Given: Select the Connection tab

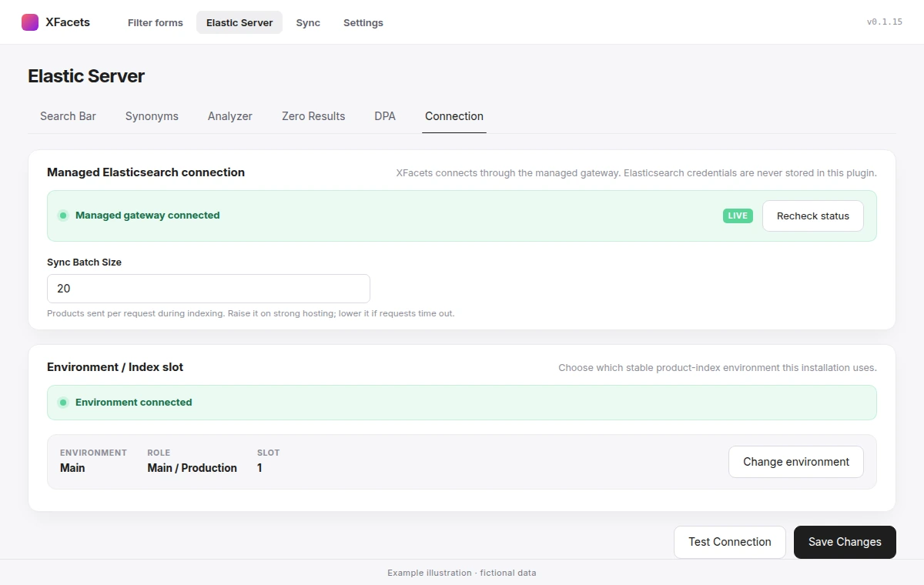Looking at the screenshot, I should click(454, 116).
